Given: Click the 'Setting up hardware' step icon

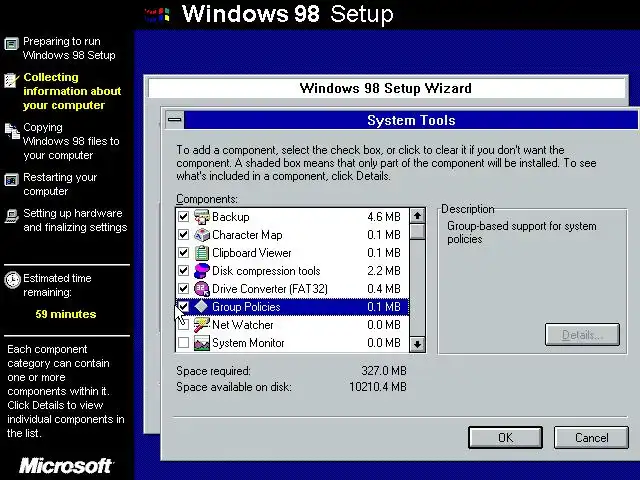Looking at the screenshot, I should point(11,216).
